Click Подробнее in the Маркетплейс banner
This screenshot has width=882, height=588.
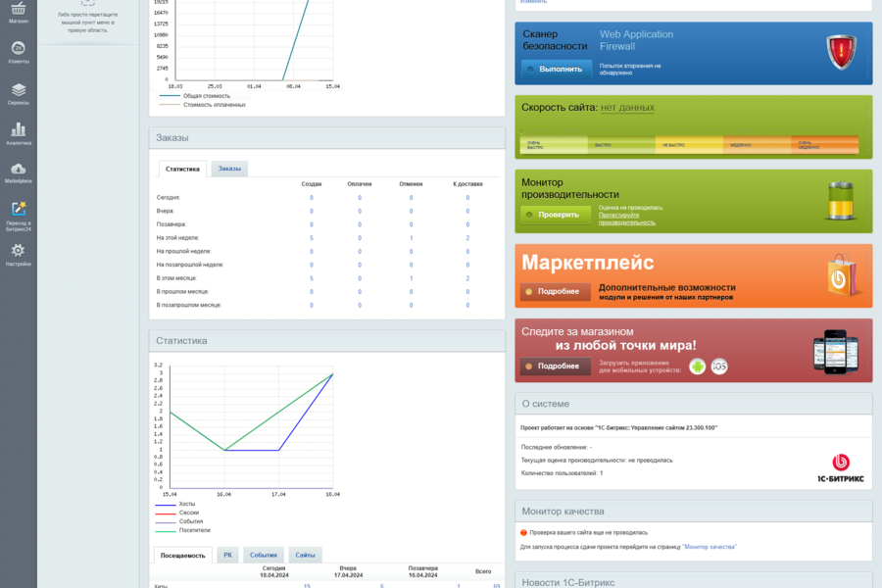(x=556, y=291)
